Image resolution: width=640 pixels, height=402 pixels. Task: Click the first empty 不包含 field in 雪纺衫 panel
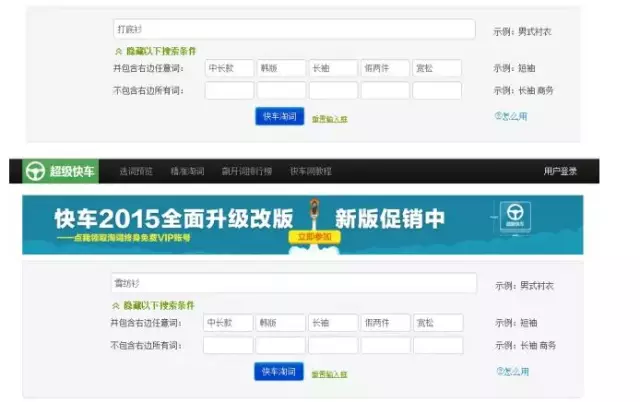coord(228,345)
